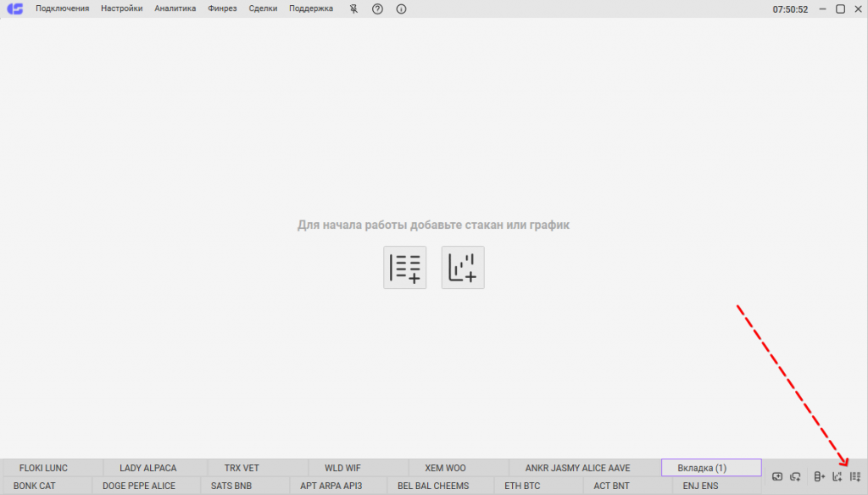Open the info circle icon

[401, 8]
